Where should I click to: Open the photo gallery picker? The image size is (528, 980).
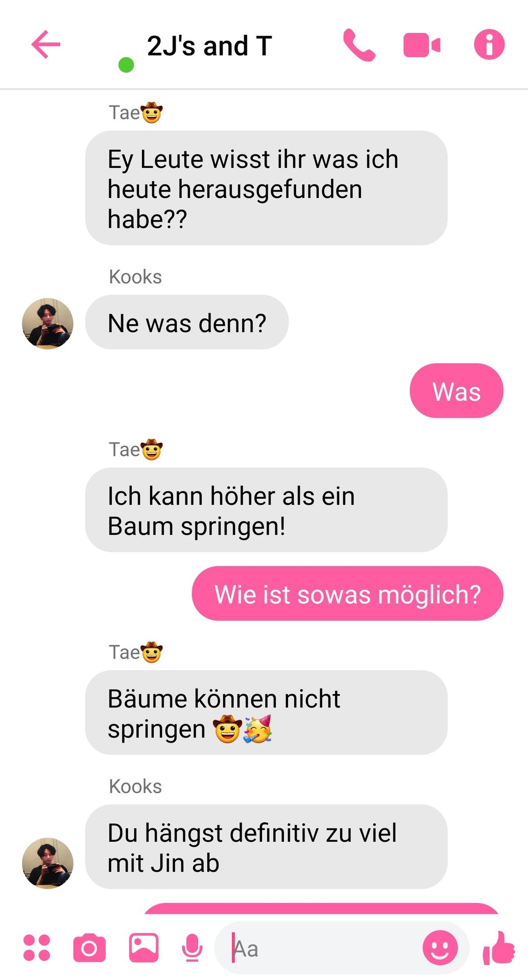tap(143, 948)
